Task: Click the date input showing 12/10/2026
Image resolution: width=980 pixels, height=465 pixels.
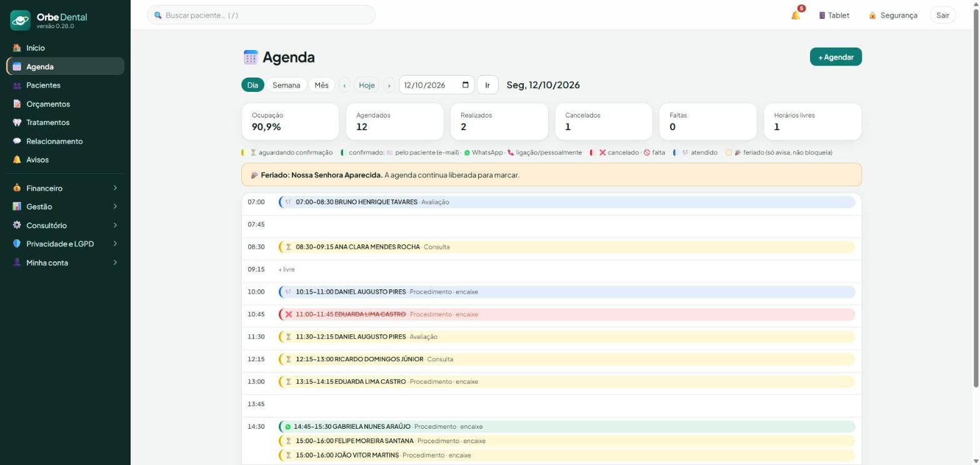Action: pos(437,85)
